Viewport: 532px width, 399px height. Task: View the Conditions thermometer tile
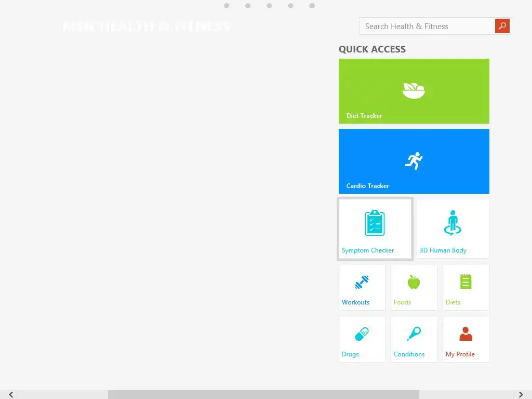(414, 339)
